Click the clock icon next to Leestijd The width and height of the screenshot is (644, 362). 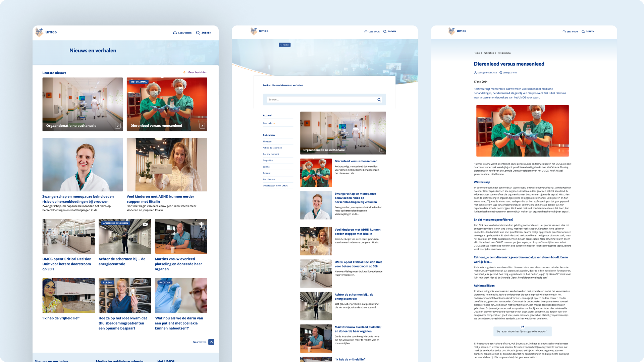coord(501,73)
